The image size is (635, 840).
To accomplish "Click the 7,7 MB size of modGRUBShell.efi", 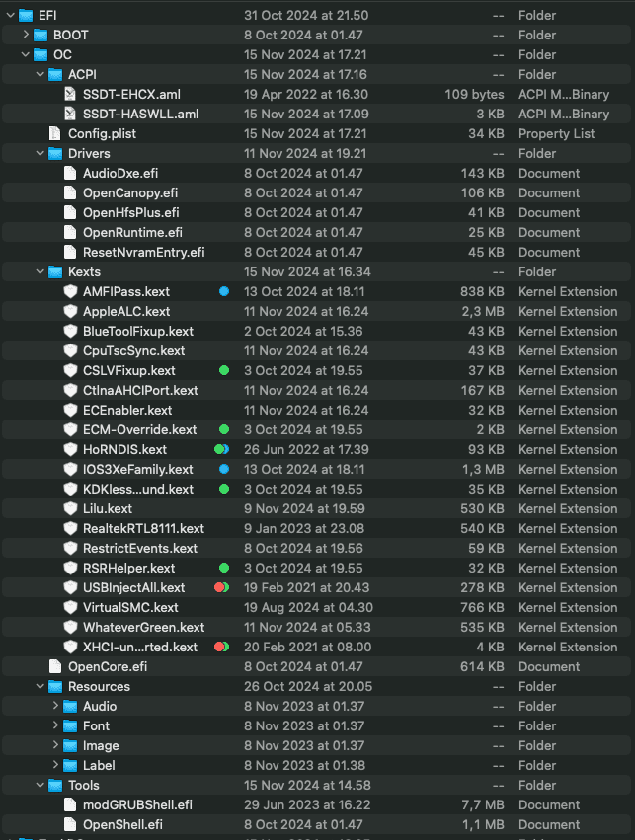I will click(483, 804).
